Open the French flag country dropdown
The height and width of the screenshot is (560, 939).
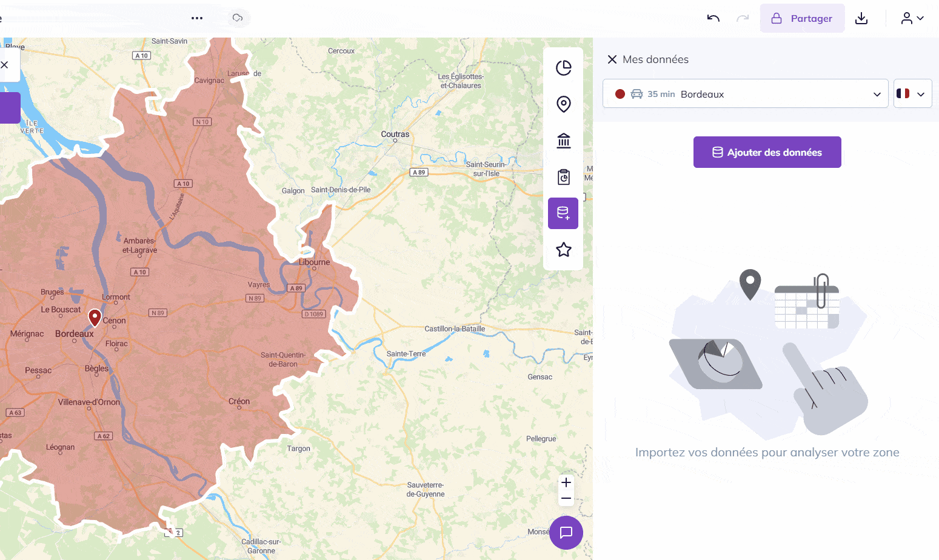[912, 94]
